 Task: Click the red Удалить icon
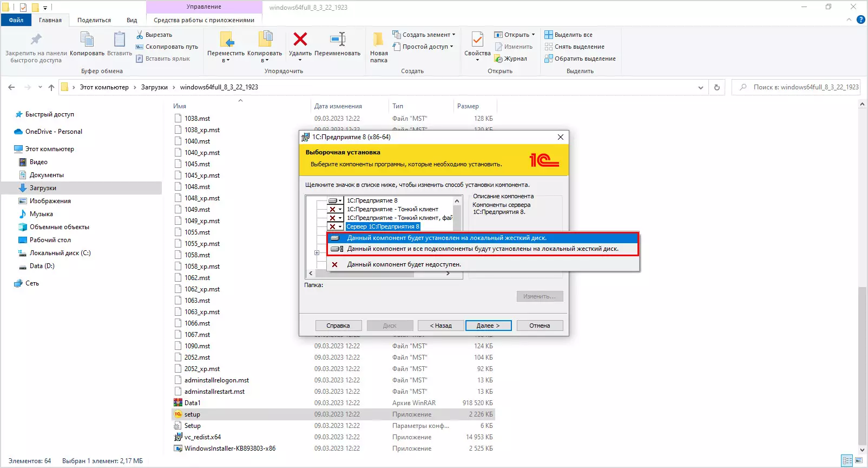pos(300,39)
